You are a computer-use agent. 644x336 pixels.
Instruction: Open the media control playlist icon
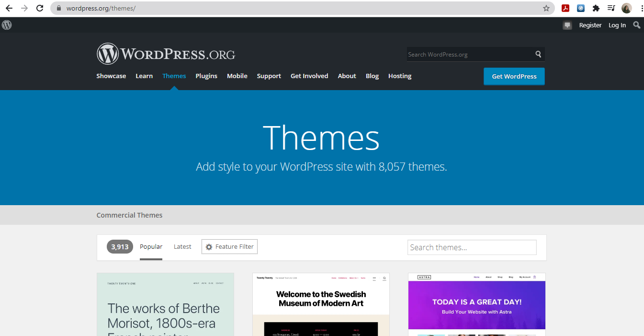(x=611, y=8)
